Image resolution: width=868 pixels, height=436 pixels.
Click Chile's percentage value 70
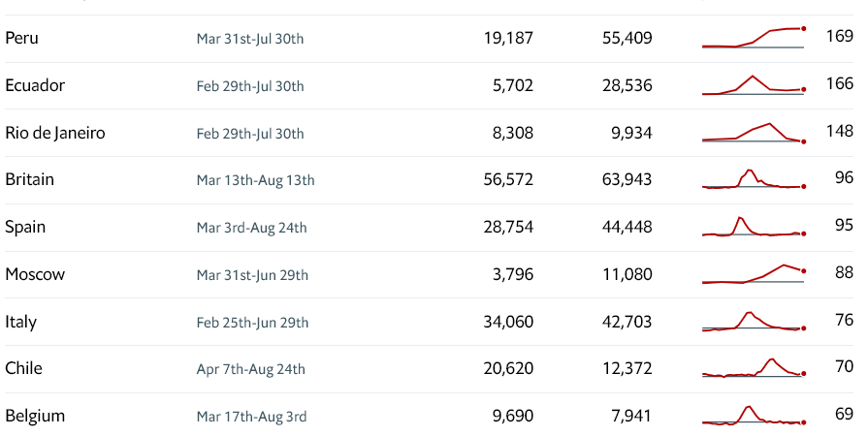tap(844, 366)
